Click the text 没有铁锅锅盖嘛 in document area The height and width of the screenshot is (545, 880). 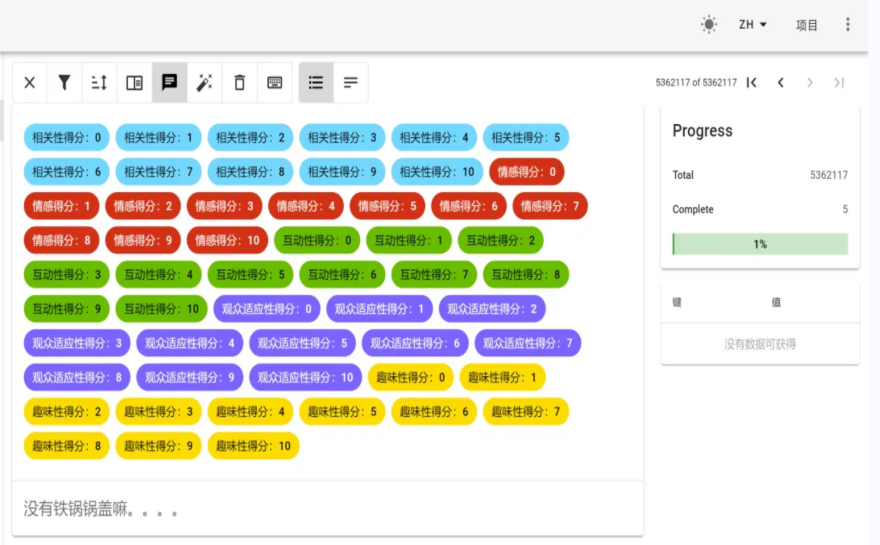click(101, 510)
